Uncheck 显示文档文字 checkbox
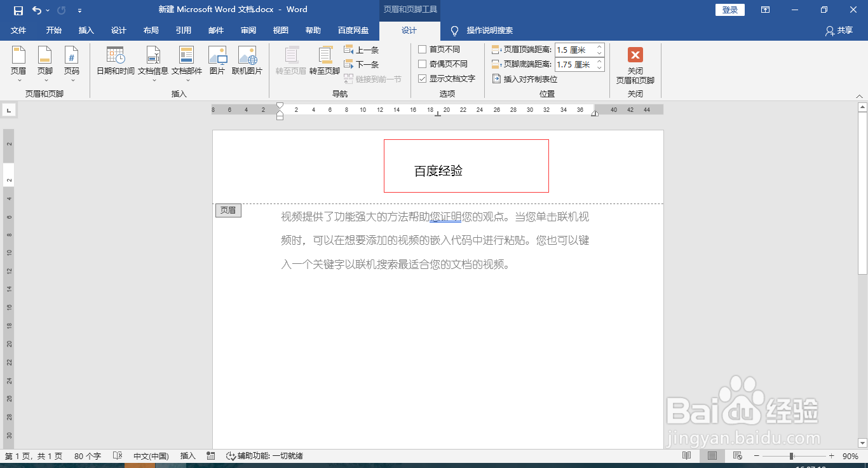This screenshot has height=468, width=868. click(422, 79)
